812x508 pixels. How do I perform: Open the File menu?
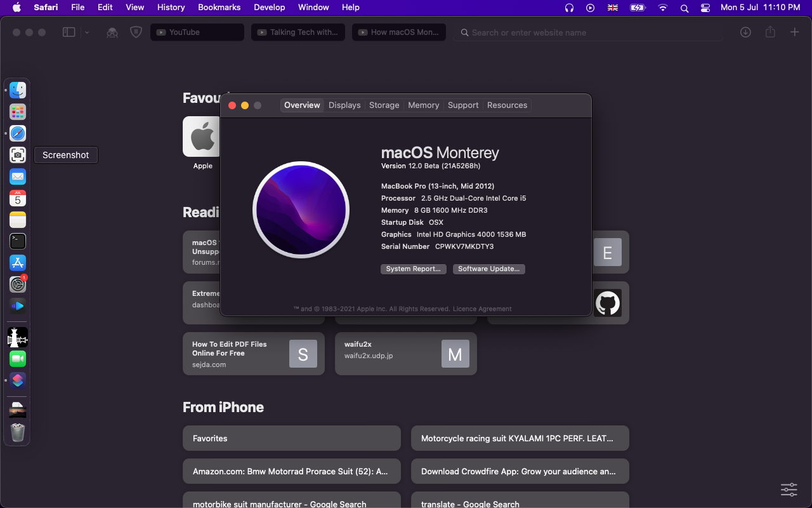[78, 8]
